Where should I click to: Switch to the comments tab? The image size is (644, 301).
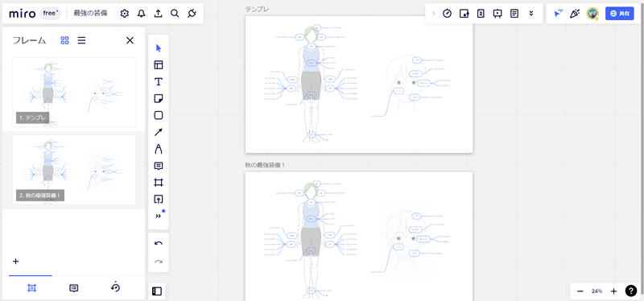[x=73, y=288]
